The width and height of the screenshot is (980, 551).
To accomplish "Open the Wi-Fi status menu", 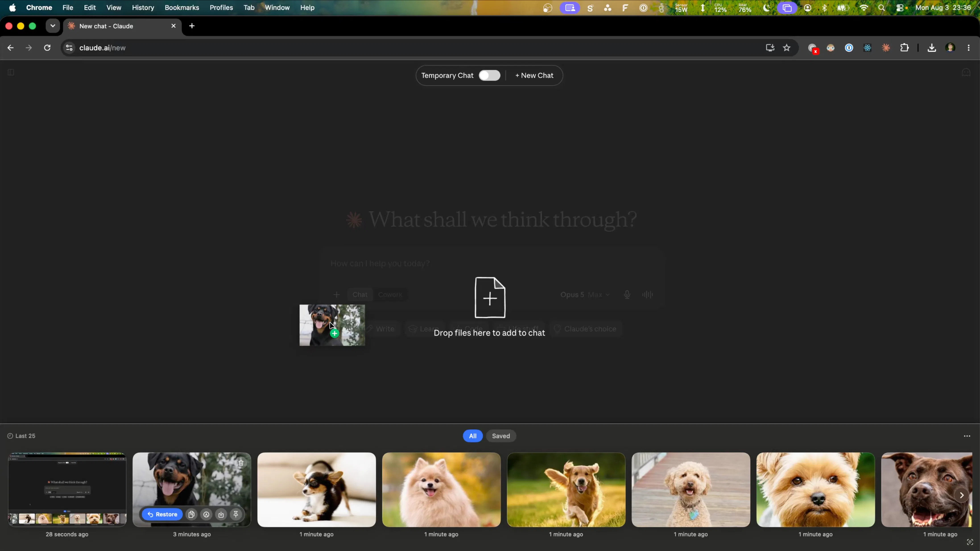I will (864, 8).
